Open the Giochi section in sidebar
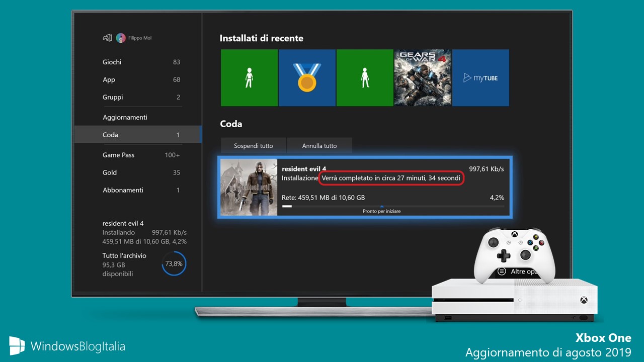 tap(138, 62)
